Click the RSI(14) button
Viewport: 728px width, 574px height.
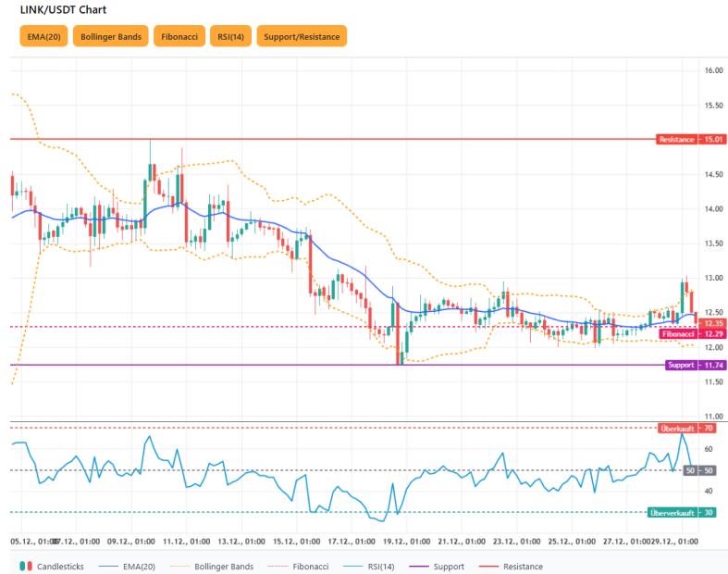(229, 37)
